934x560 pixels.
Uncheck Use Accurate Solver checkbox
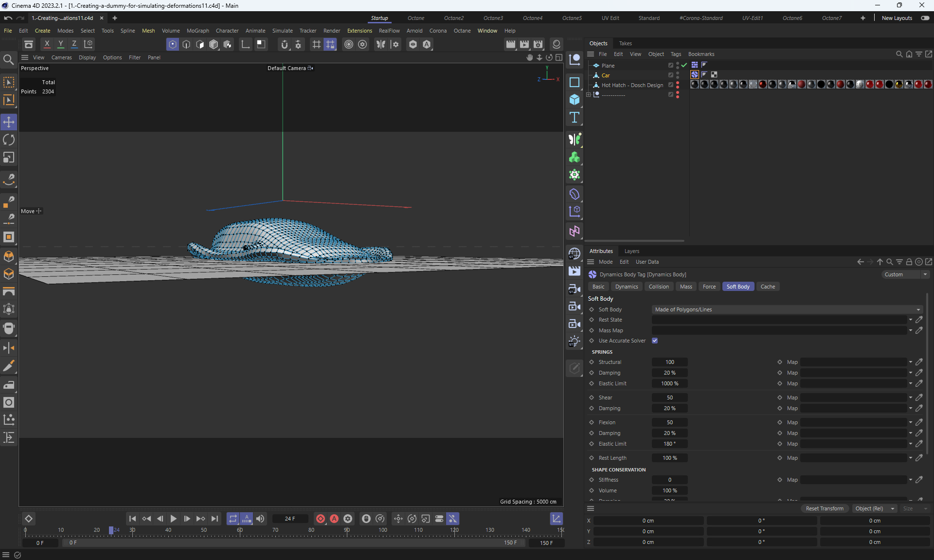point(655,341)
